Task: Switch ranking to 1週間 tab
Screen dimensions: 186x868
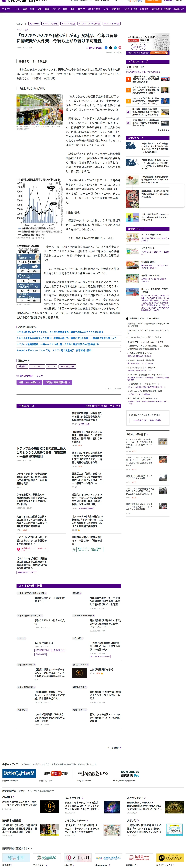Action: (136, 67)
